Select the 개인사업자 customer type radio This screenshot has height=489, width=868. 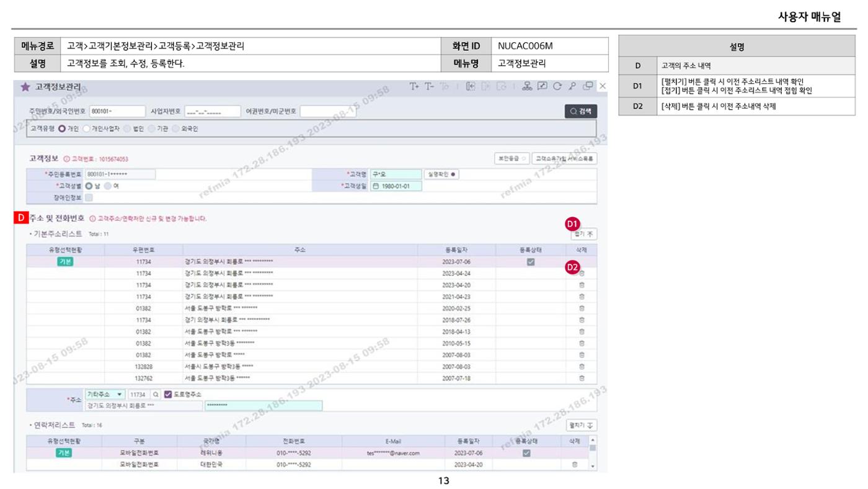[86, 129]
